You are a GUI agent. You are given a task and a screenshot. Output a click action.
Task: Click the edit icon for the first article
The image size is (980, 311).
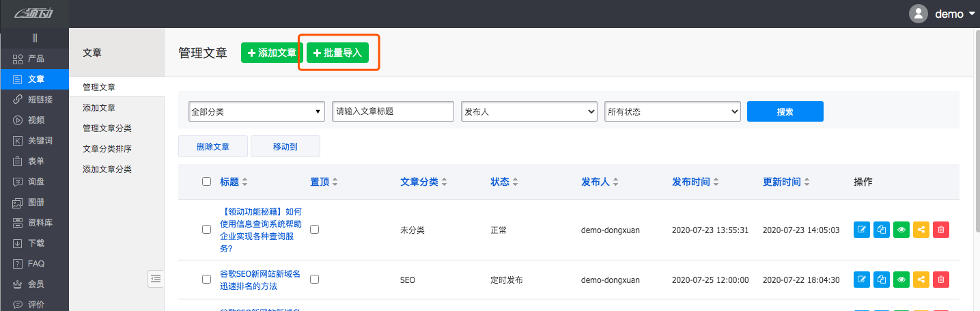click(x=862, y=230)
